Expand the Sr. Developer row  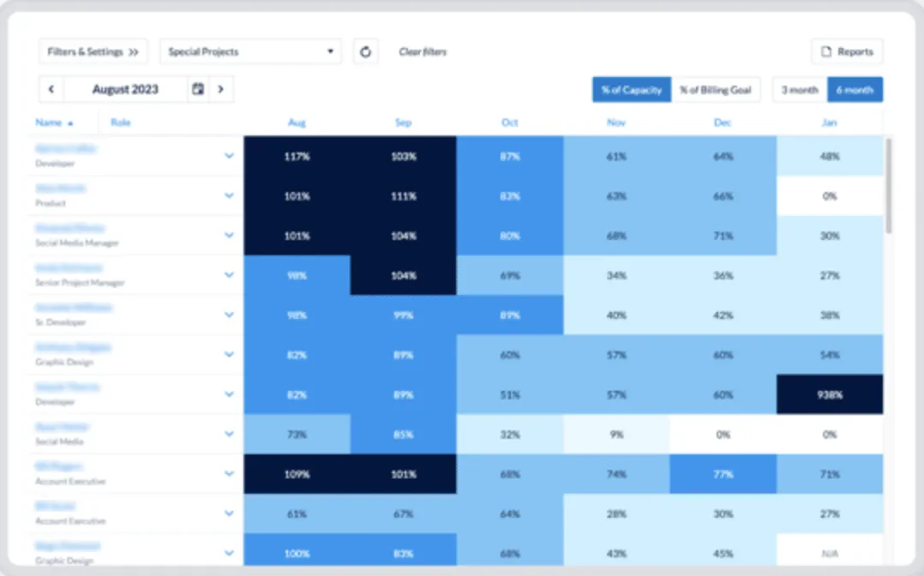point(229,314)
